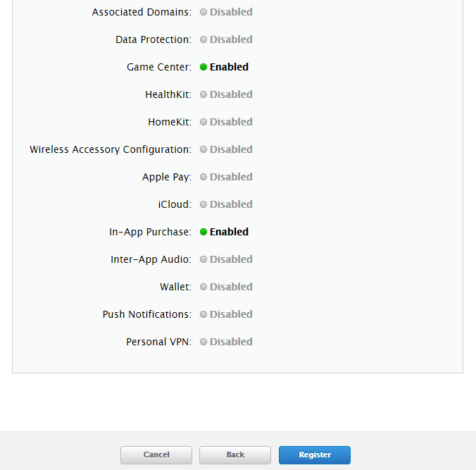This screenshot has height=470, width=476.
Task: Click green Game Center status dot
Action: click(x=203, y=67)
